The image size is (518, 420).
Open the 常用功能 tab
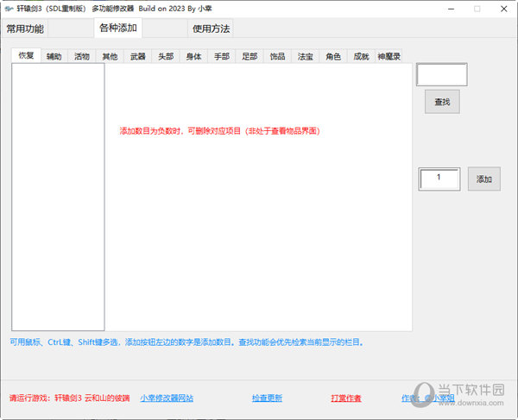tap(25, 28)
